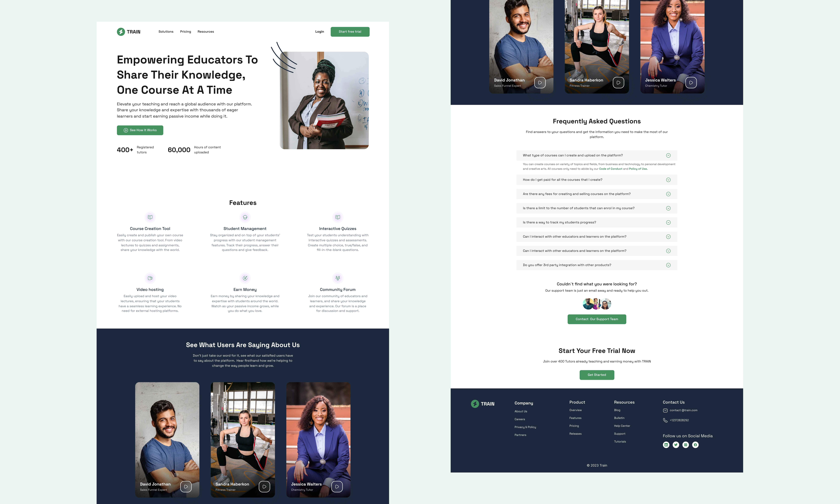Image resolution: width=840 pixels, height=504 pixels.
Task: Open the Code of Conduct link
Action: (x=611, y=169)
